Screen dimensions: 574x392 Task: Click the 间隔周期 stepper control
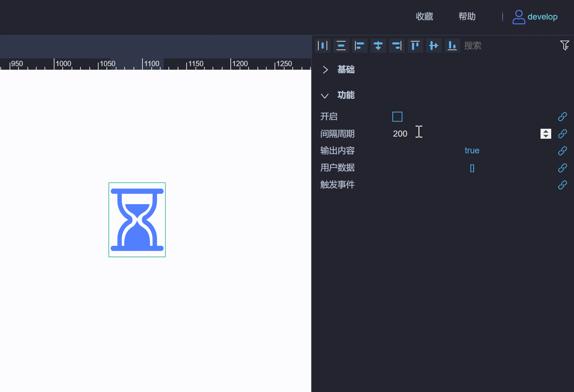[x=546, y=133]
